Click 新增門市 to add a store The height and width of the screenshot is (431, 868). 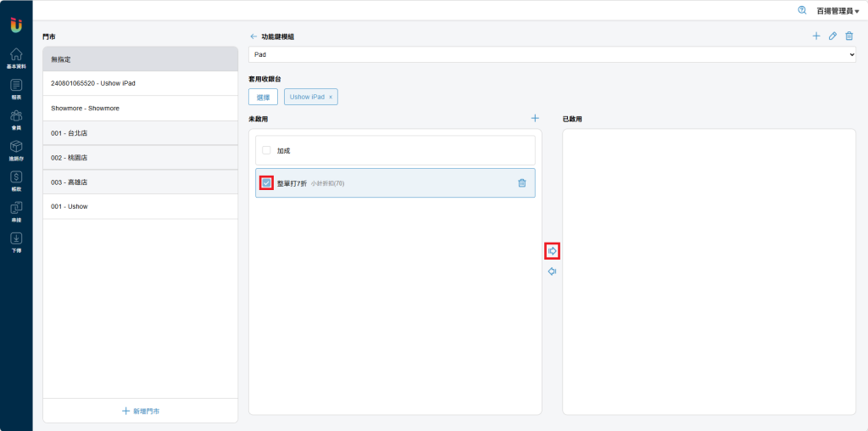click(140, 411)
